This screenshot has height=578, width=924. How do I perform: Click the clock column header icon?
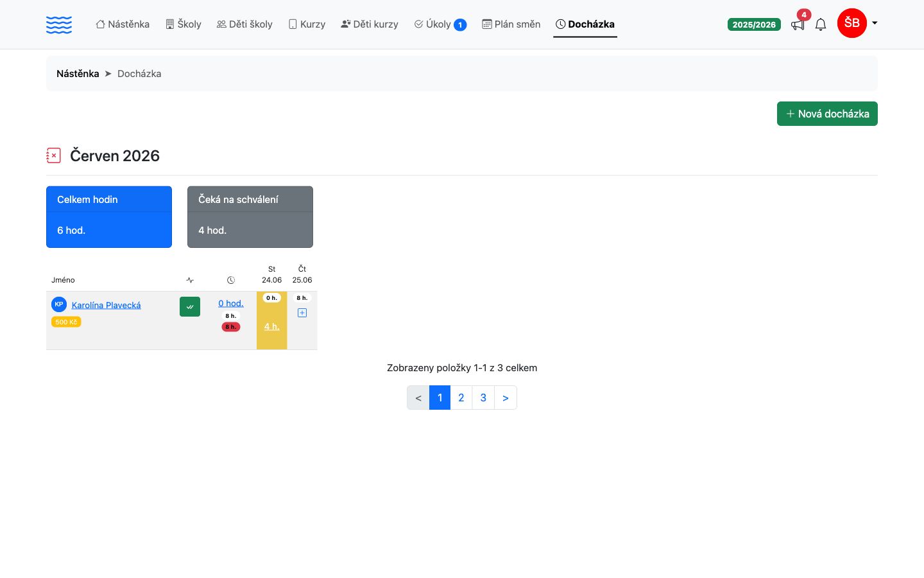click(x=231, y=280)
